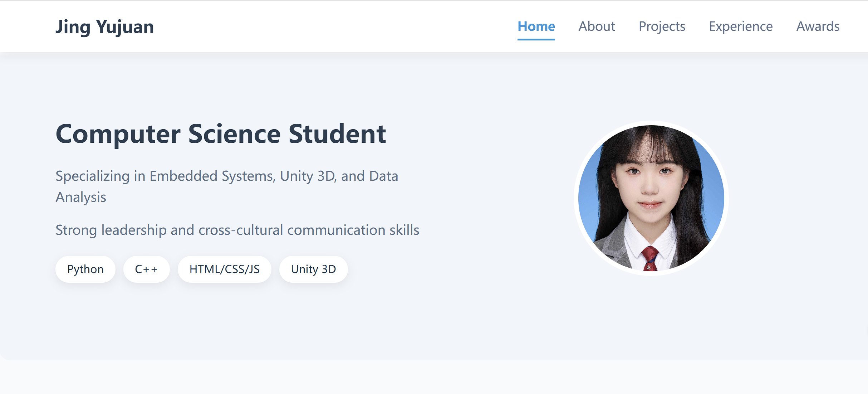Click the blue underline beneath Home
The image size is (868, 394).
tap(536, 39)
